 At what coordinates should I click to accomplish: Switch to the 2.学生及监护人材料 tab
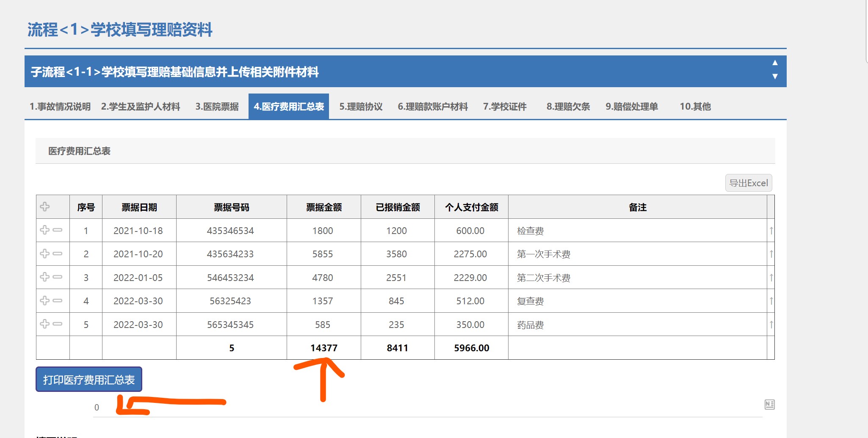pyautogui.click(x=141, y=107)
